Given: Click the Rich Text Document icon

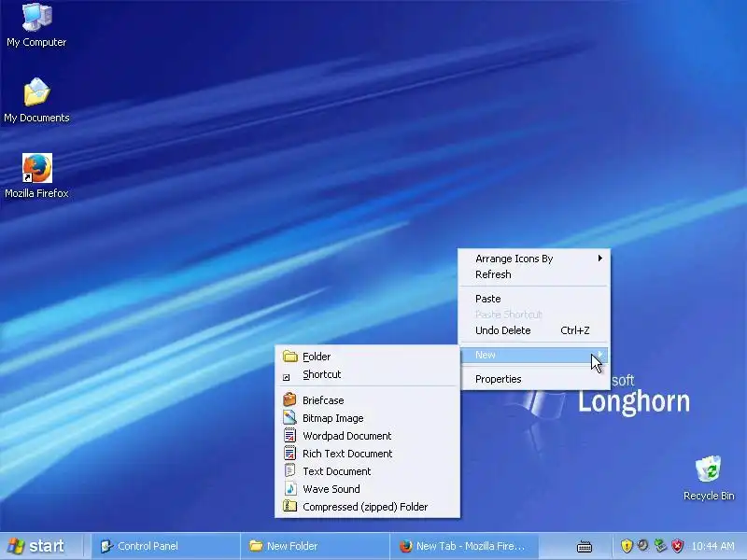Looking at the screenshot, I should [x=289, y=453].
